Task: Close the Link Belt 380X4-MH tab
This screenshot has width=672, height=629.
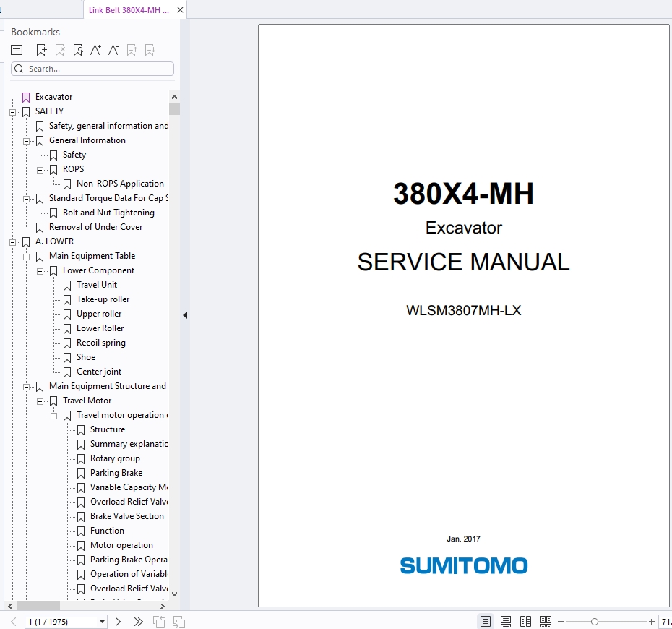Action: click(181, 10)
